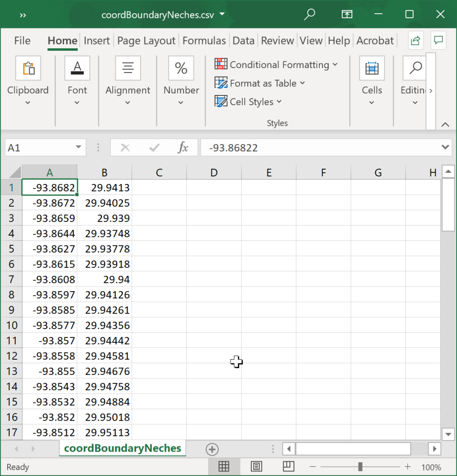Select cell A11 with value -93.857
The image size is (457, 476).
tap(50, 340)
